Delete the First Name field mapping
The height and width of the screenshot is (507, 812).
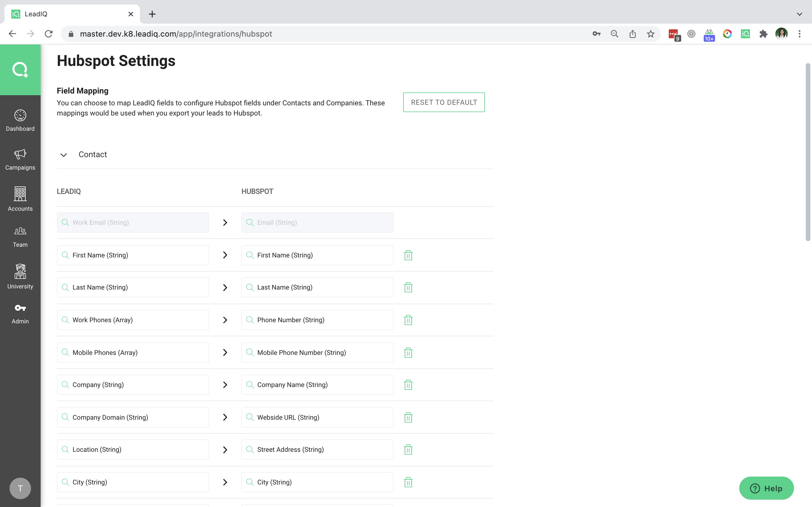pyautogui.click(x=408, y=255)
